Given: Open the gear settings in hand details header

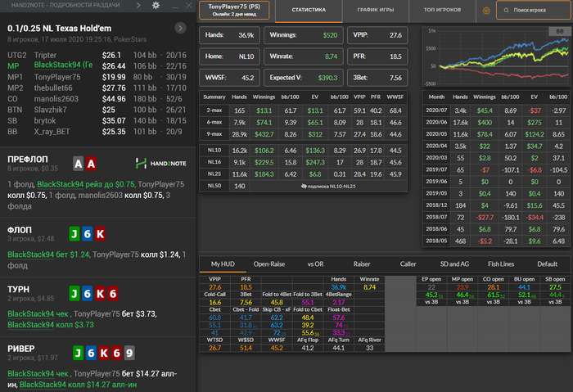Looking at the screenshot, I should [x=156, y=6].
